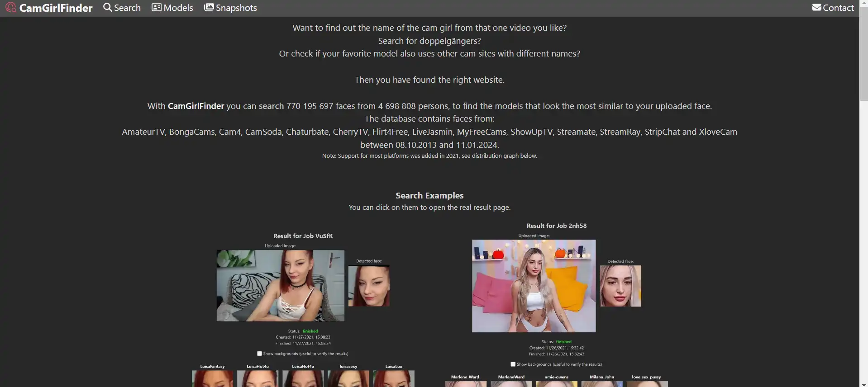Open the uploaded image of Job 2nh58

(x=534, y=286)
